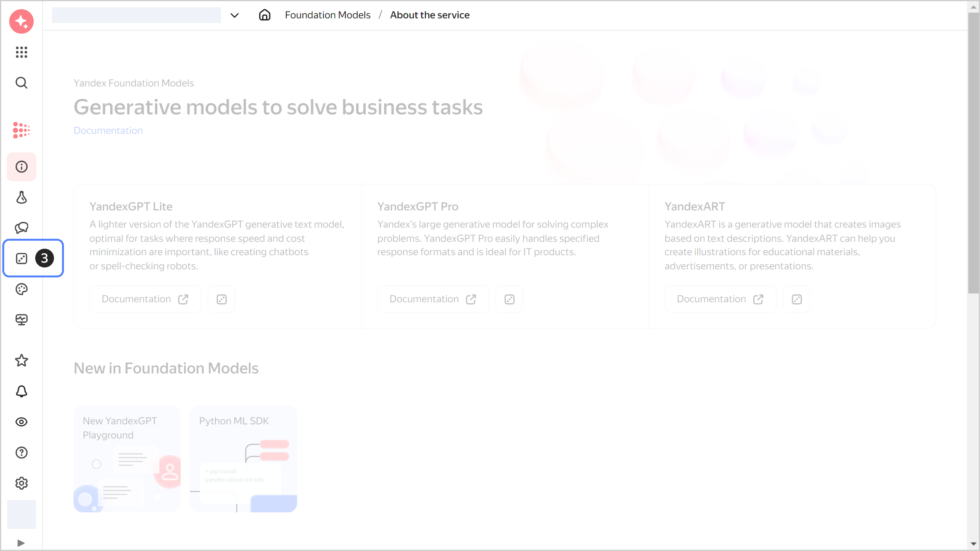
Task: Click the Documentation link under YandexART
Action: (719, 299)
